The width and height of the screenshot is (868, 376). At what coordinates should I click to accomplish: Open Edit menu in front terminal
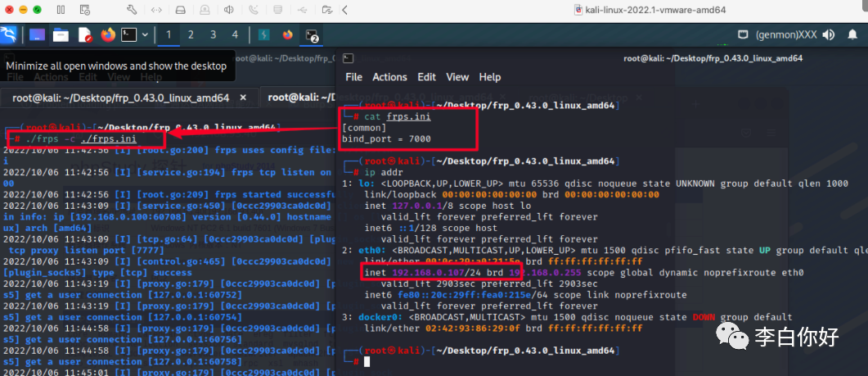point(427,77)
